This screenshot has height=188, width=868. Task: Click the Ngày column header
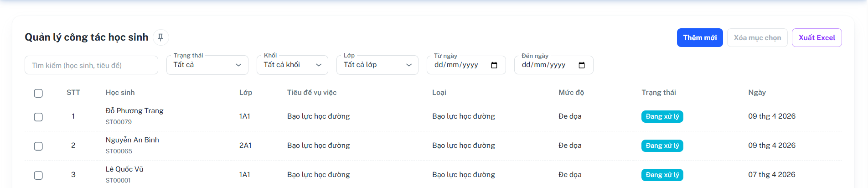(x=757, y=93)
